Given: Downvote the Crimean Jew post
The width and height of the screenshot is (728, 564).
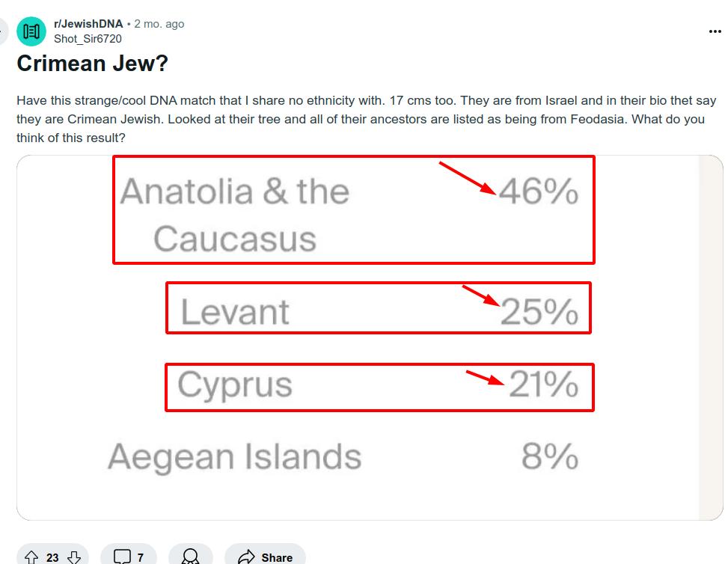Looking at the screenshot, I should point(74,557).
